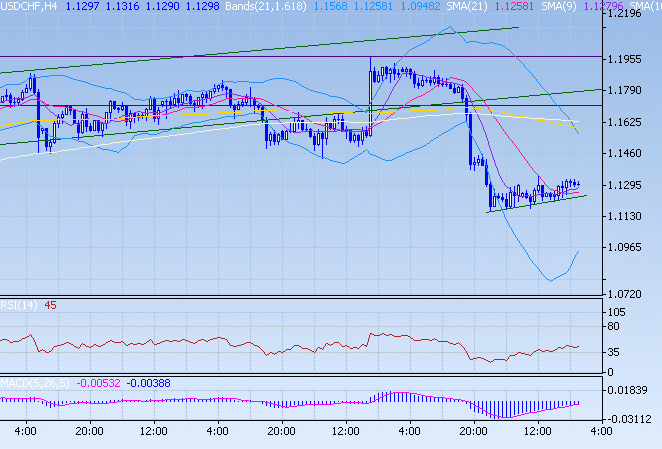Click the upper Bollinger band peak
The image size is (662, 449).
click(x=446, y=29)
